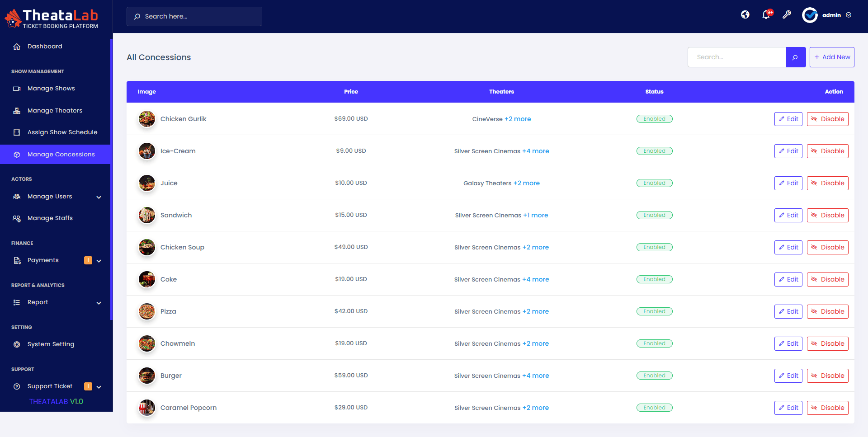Click the Support Ticket lifebuoy icon

(x=17, y=386)
